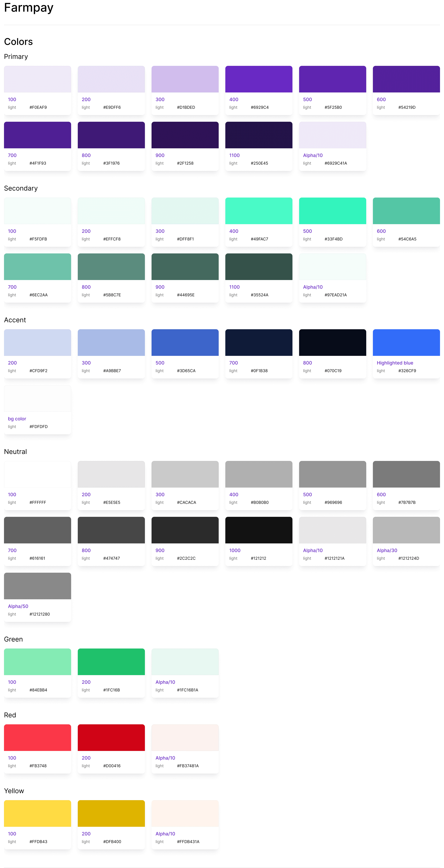Click hex value #FFDB43 under Yellow
The width and height of the screenshot is (444, 868).
(x=38, y=842)
